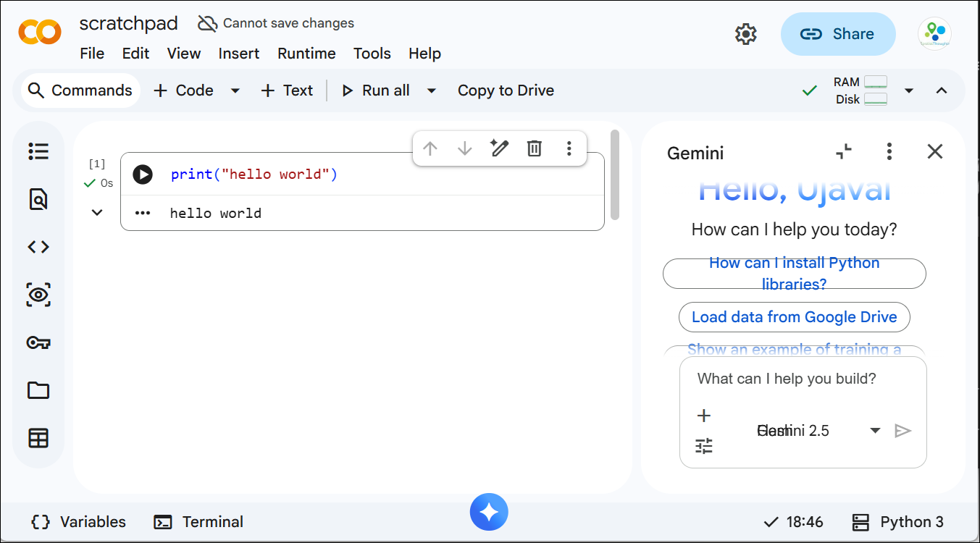Screen dimensions: 980x543
Task: Open Code snippets sidebar icon
Action: 38,247
